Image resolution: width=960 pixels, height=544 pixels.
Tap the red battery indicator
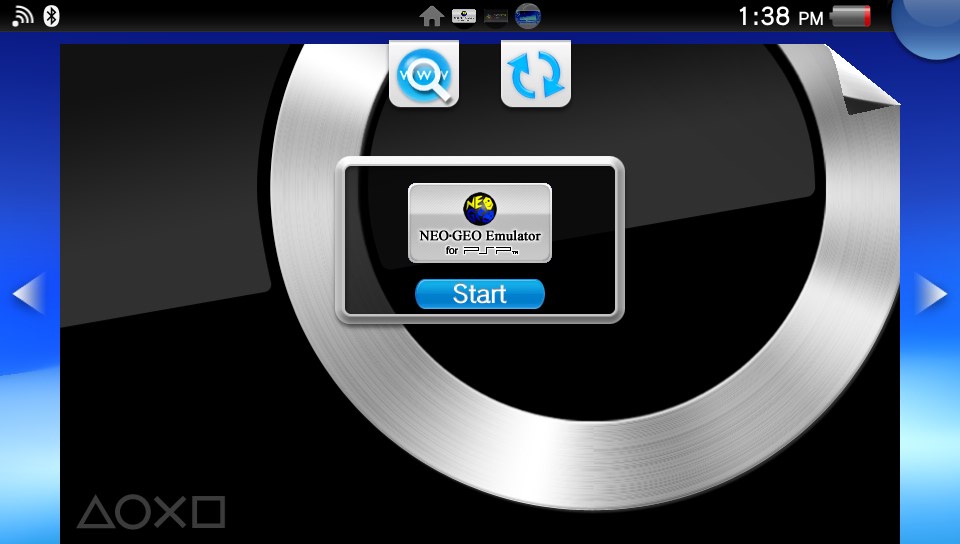tap(851, 16)
